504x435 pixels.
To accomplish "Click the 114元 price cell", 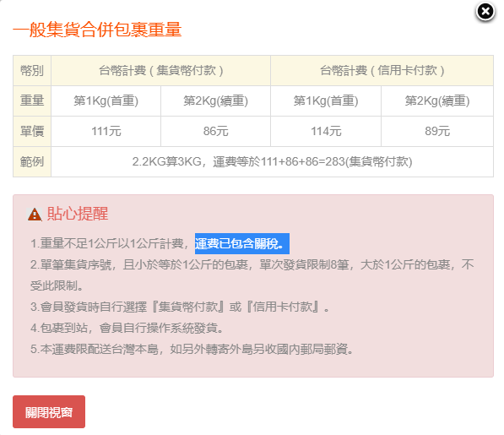I will (326, 132).
